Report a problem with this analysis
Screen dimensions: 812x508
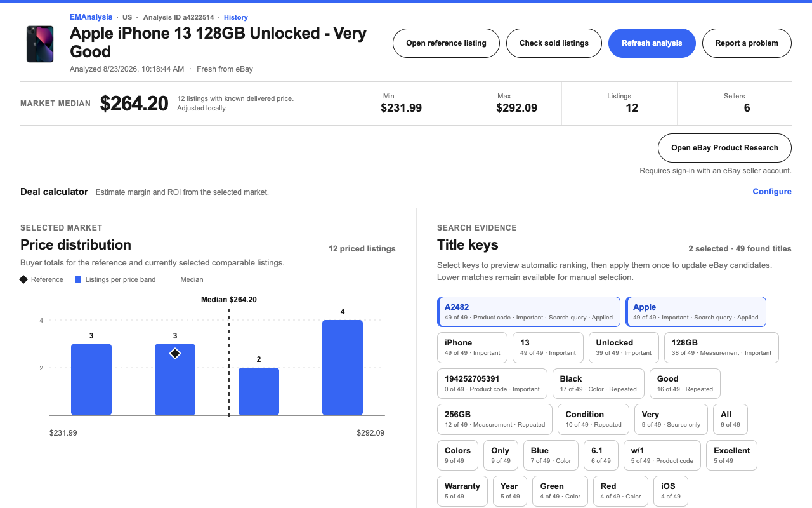(747, 43)
